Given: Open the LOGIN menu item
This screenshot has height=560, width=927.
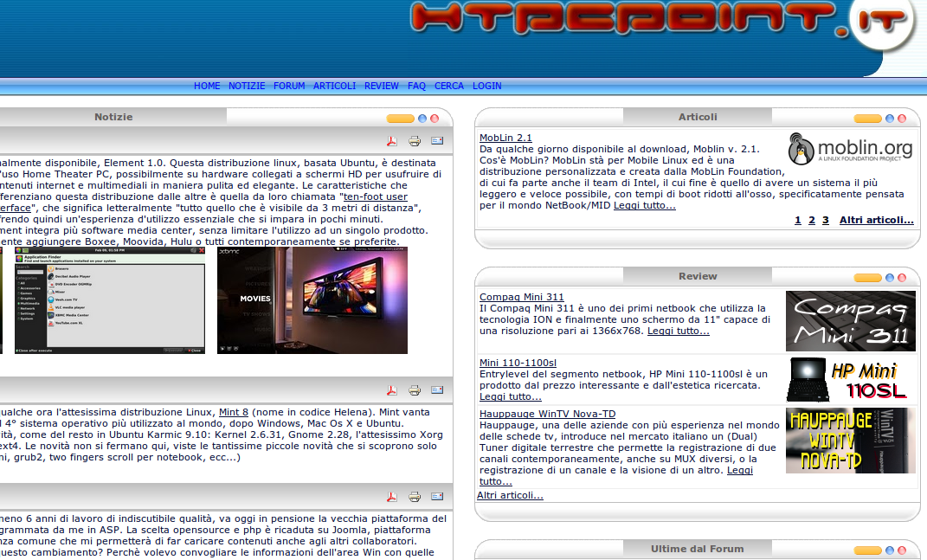Looking at the screenshot, I should [x=487, y=86].
